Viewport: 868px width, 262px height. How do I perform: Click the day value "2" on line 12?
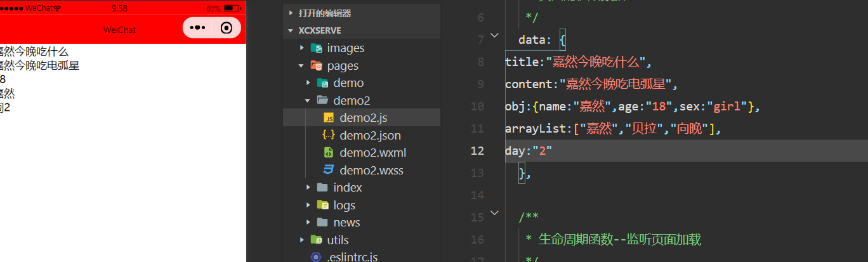[x=543, y=151]
